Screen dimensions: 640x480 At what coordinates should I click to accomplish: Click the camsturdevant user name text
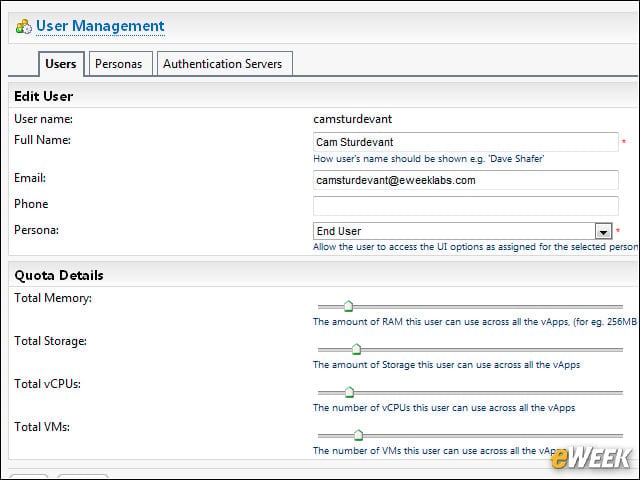pos(353,119)
